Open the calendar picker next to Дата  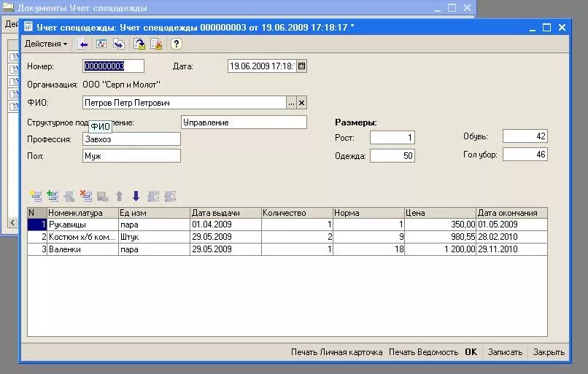(x=301, y=66)
